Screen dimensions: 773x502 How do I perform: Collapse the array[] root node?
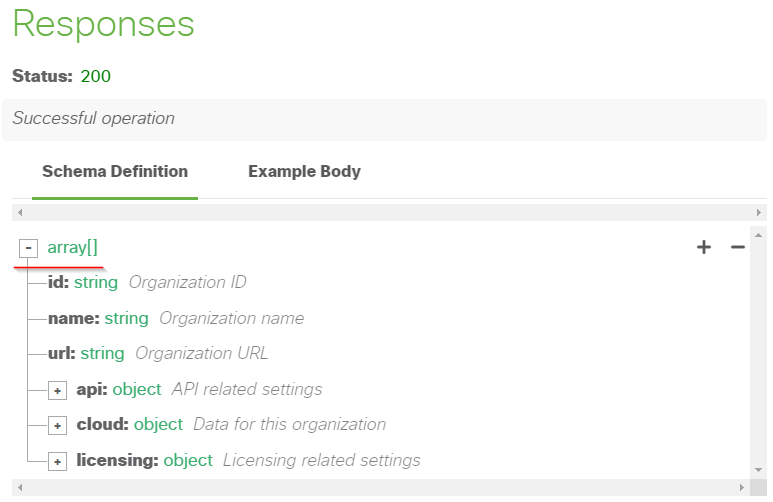click(28, 248)
